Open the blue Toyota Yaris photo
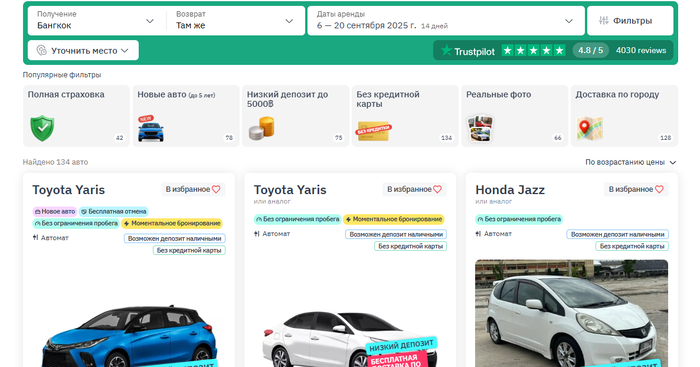The image size is (700, 367). coord(129,335)
